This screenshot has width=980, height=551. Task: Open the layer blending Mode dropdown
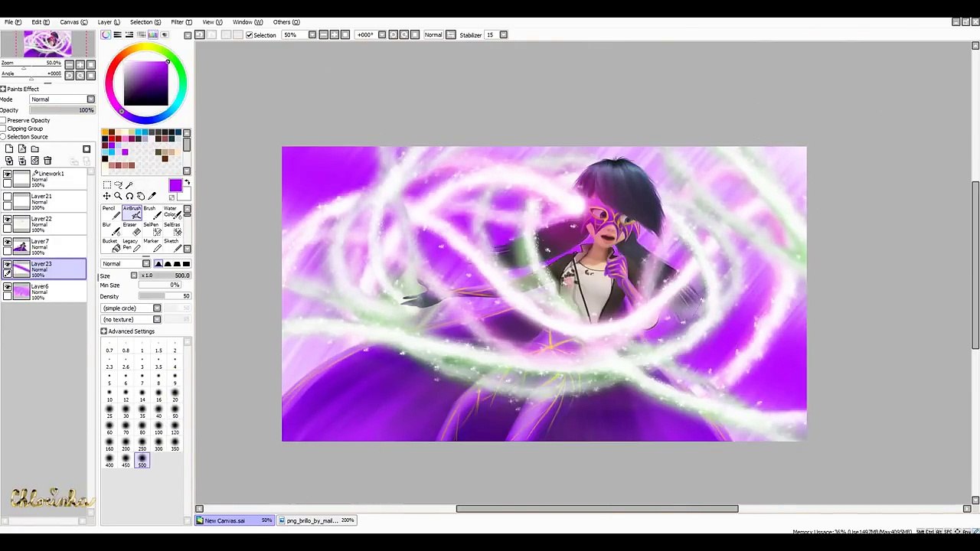coord(62,99)
